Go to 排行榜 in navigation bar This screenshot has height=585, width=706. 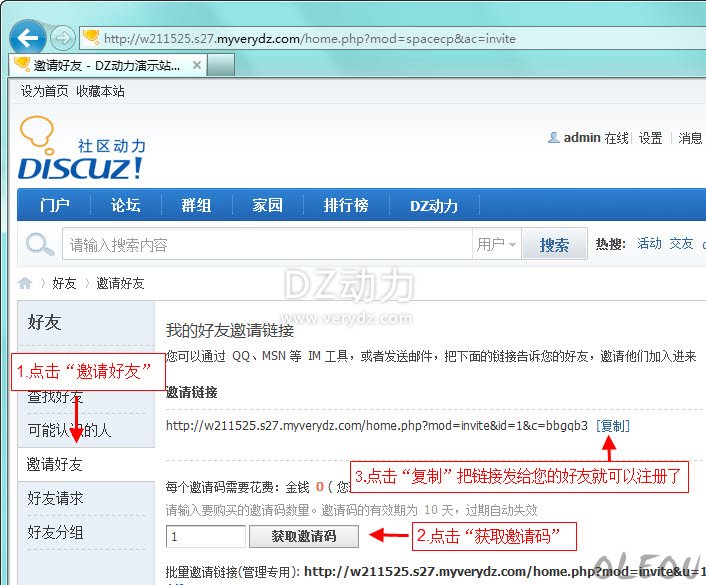click(346, 206)
